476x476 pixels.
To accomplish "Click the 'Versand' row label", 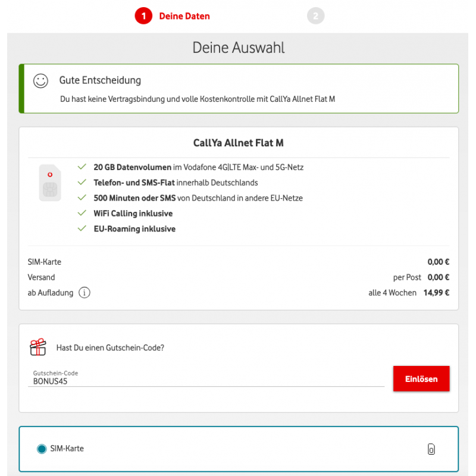I will click(x=41, y=277).
